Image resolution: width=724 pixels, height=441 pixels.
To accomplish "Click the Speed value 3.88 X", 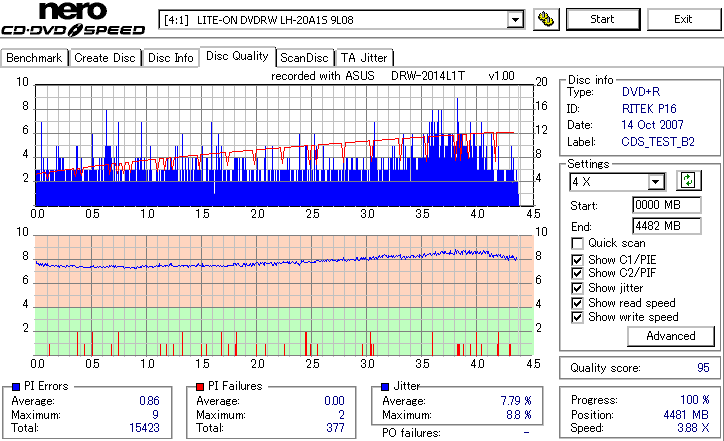I will pos(693,428).
